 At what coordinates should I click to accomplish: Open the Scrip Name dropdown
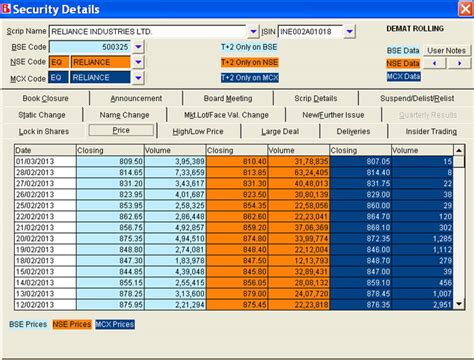[x=253, y=32]
